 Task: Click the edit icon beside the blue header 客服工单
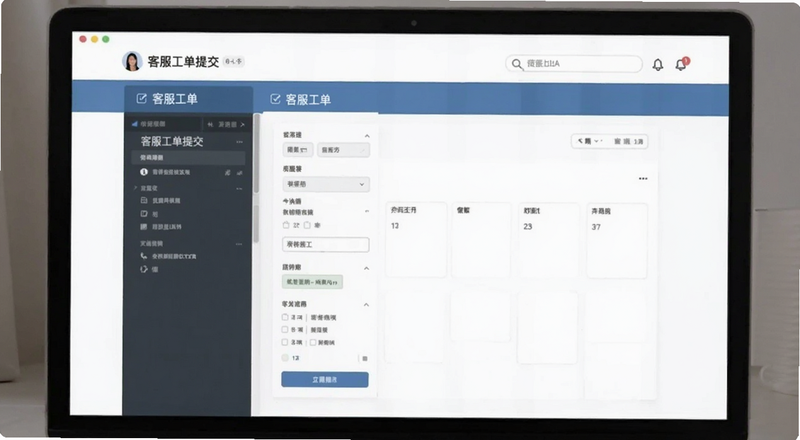click(x=275, y=100)
